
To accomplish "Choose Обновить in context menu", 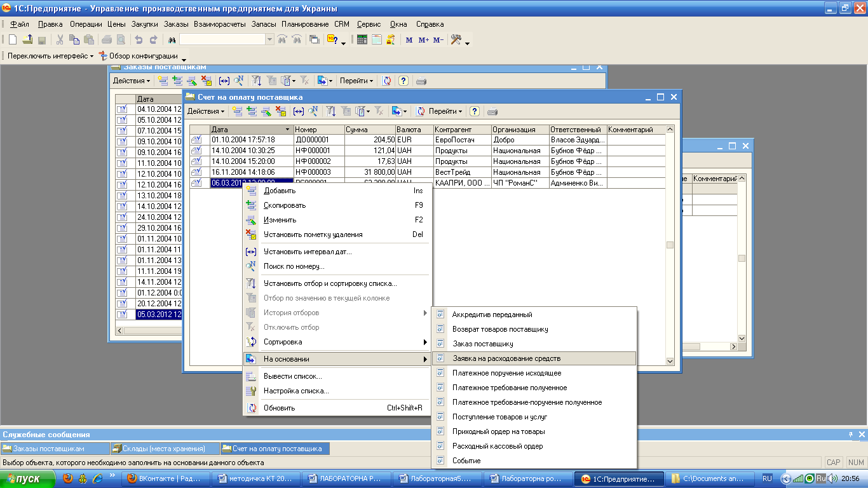I will [337, 408].
